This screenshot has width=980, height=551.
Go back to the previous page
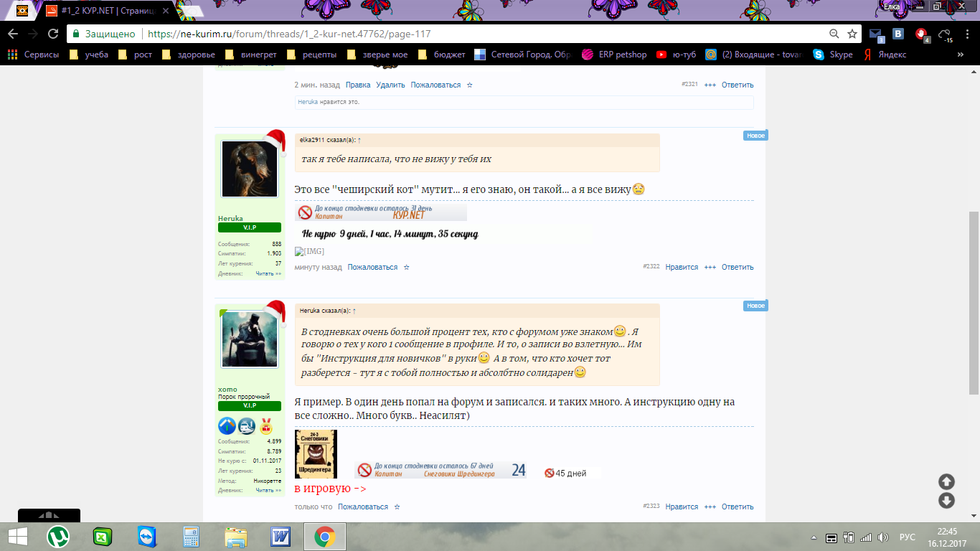click(x=13, y=34)
